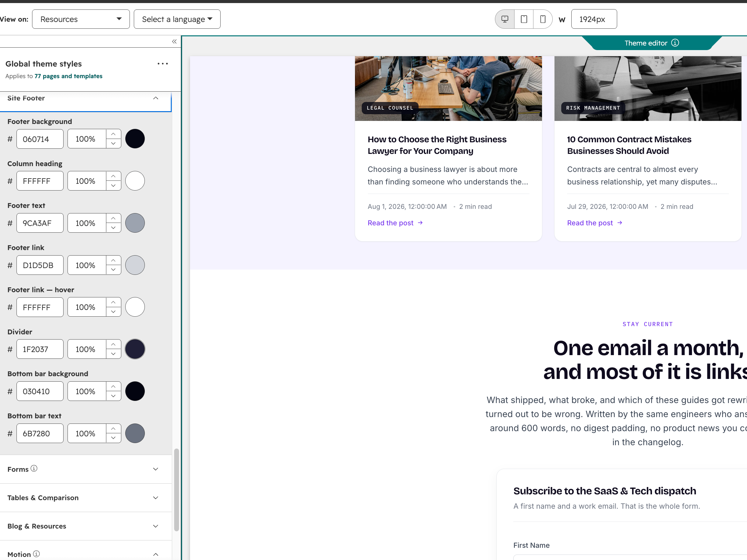This screenshot has height=560, width=747.
Task: Open the Resources view dropdown
Action: (81, 19)
